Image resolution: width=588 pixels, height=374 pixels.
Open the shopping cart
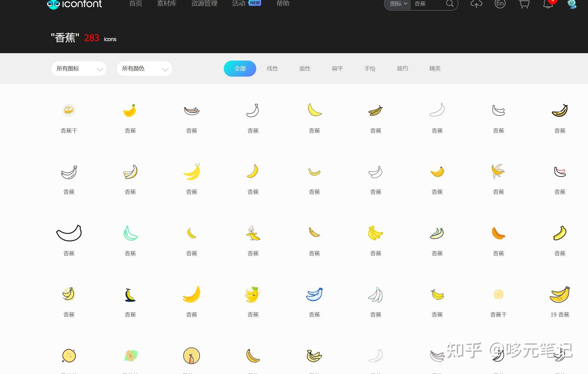pyautogui.click(x=524, y=4)
